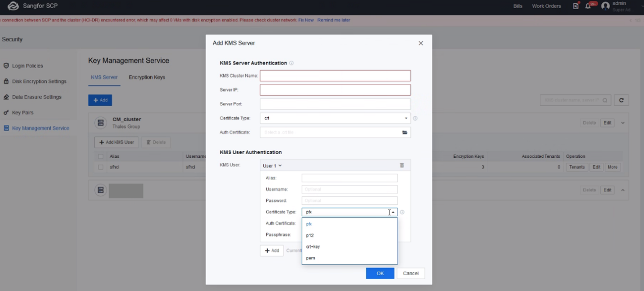Tick the checkbox for sfhci user row
Screen dimensions: 644x291
[100, 168]
